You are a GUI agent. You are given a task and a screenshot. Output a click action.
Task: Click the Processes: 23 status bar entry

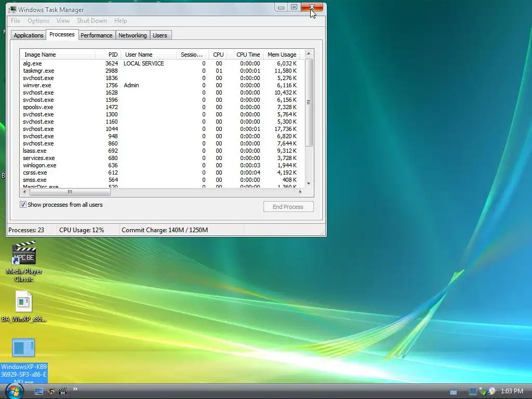[26, 230]
